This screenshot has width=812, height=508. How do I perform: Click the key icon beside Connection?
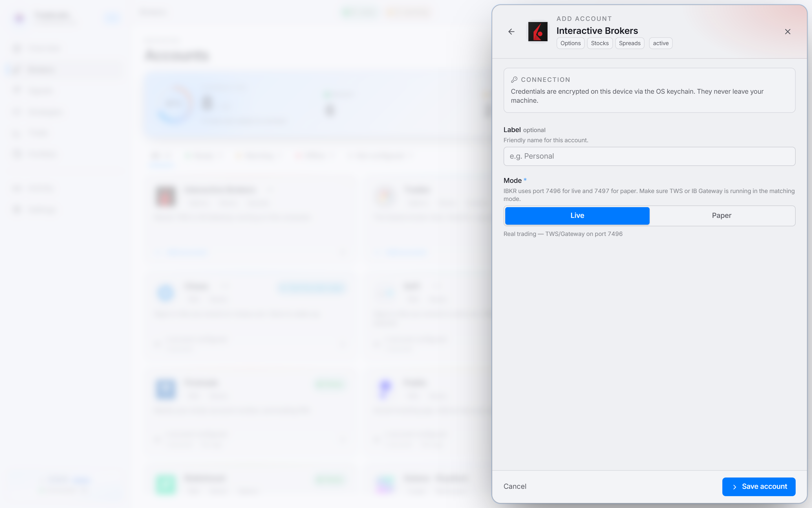514,80
